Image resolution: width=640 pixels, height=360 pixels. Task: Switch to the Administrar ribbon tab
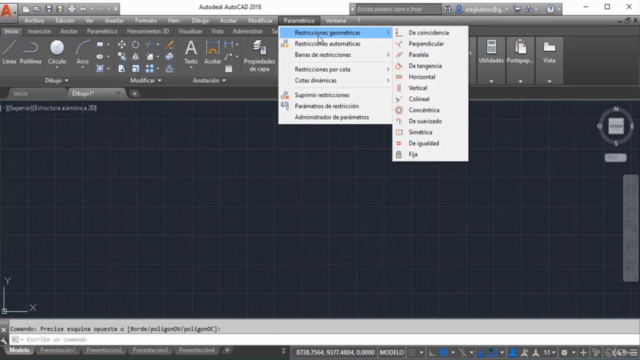pyautogui.click(x=247, y=31)
